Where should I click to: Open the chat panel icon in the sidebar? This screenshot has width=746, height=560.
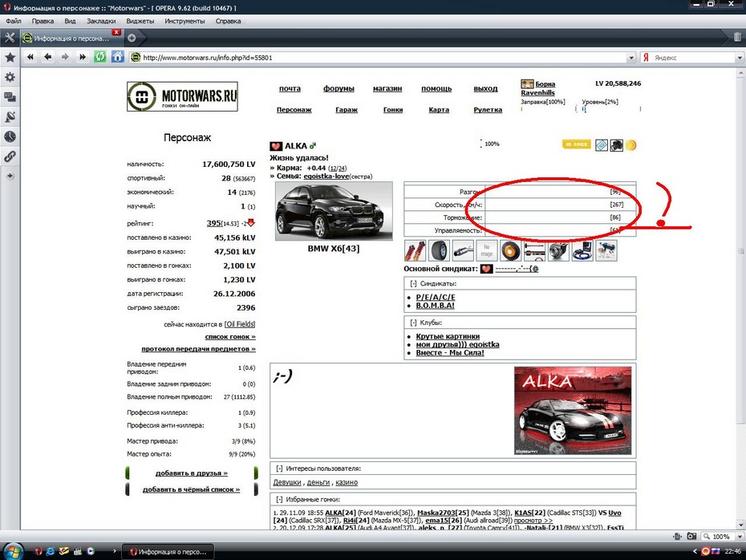point(10,97)
